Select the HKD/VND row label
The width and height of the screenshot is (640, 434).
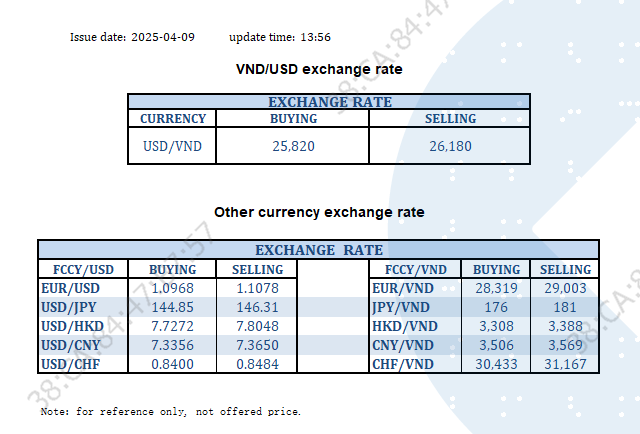click(401, 326)
